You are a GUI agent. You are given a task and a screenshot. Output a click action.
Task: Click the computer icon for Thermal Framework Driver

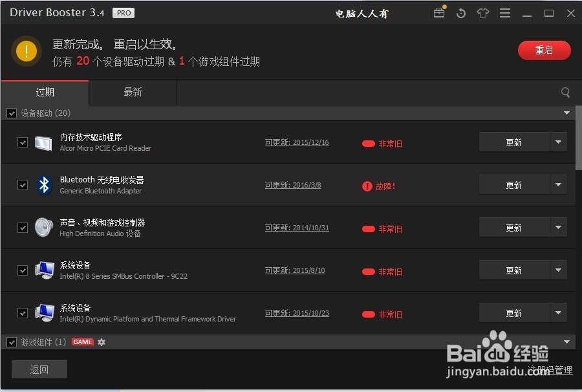coord(44,312)
